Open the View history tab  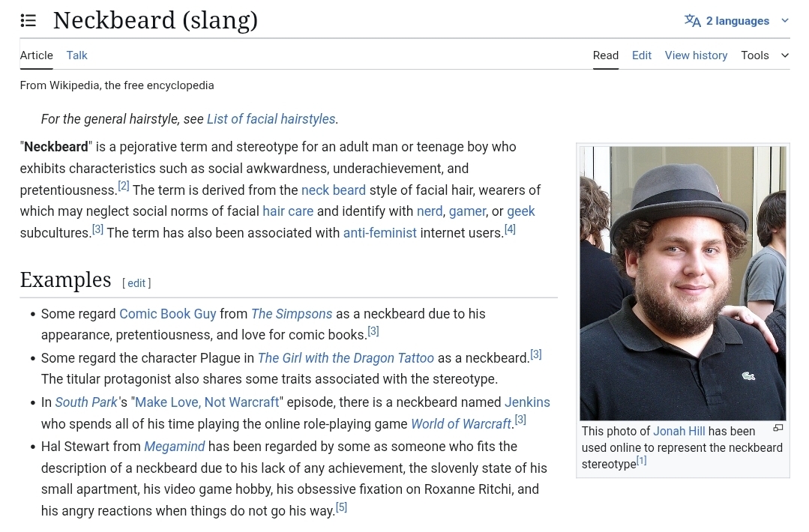[696, 55]
